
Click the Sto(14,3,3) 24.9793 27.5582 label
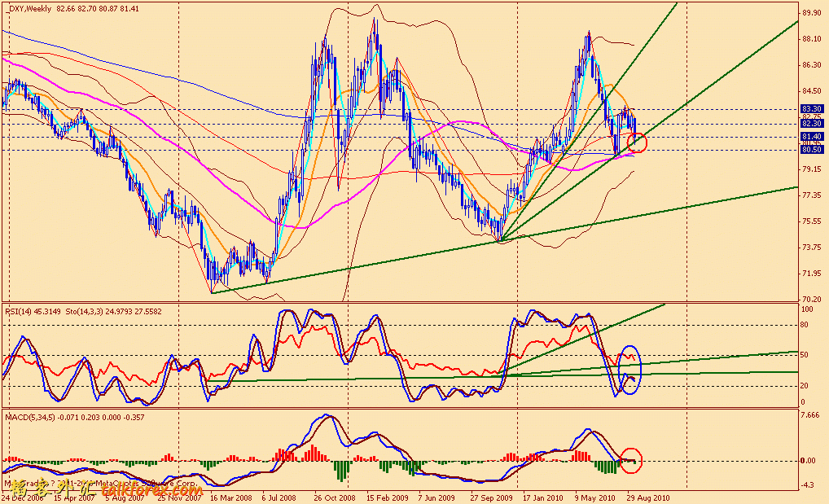[x=114, y=312]
